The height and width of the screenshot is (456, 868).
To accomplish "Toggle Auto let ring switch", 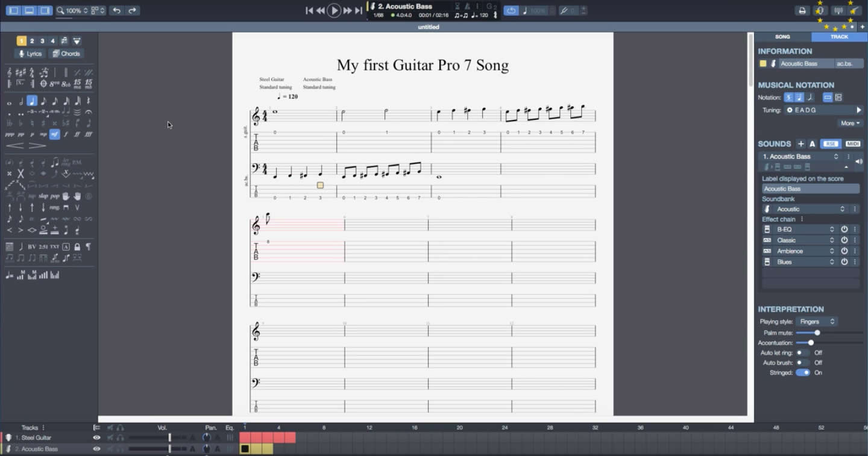I will pyautogui.click(x=802, y=352).
